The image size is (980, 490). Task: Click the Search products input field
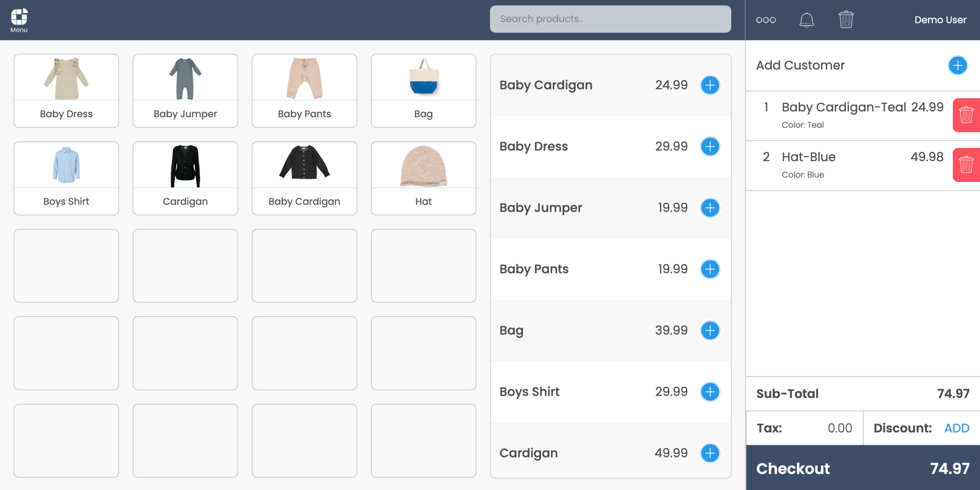(610, 19)
